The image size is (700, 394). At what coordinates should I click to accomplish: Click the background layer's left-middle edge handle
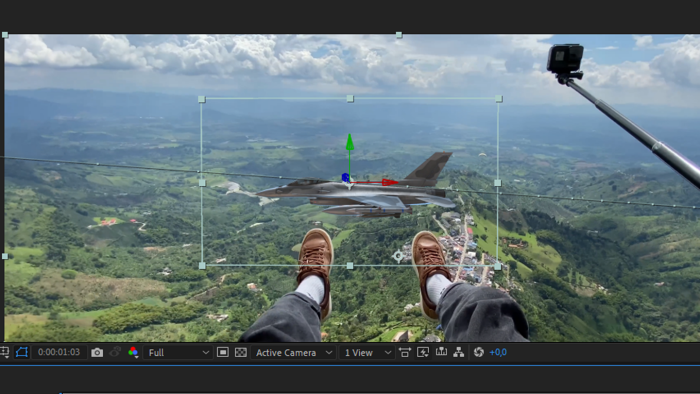pos(5,256)
